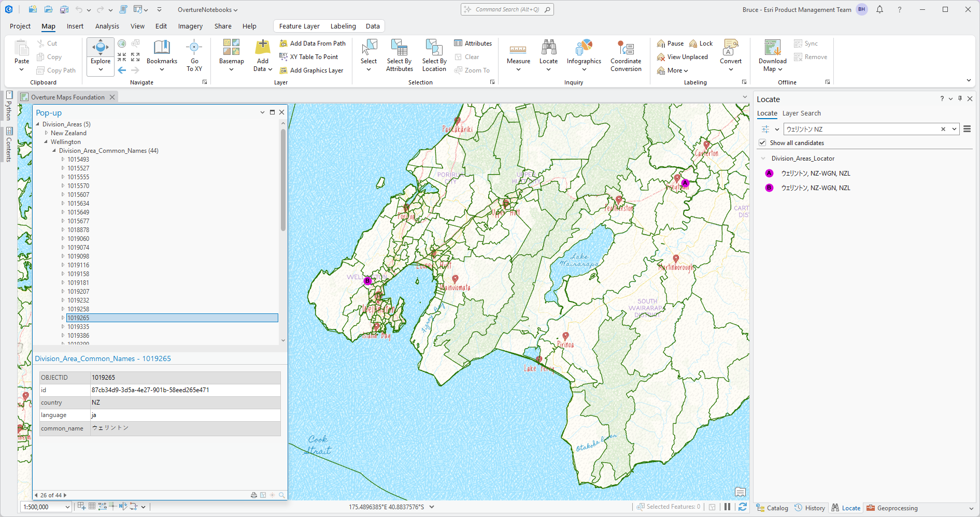Click the Measure tool
This screenshot has width=980, height=517.
518,55
